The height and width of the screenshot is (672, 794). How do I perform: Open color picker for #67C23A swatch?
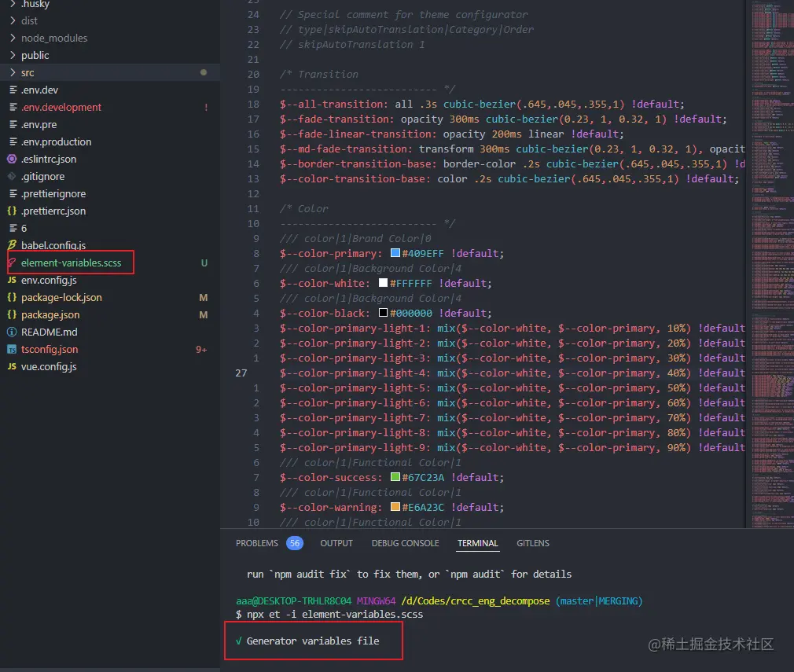[395, 477]
